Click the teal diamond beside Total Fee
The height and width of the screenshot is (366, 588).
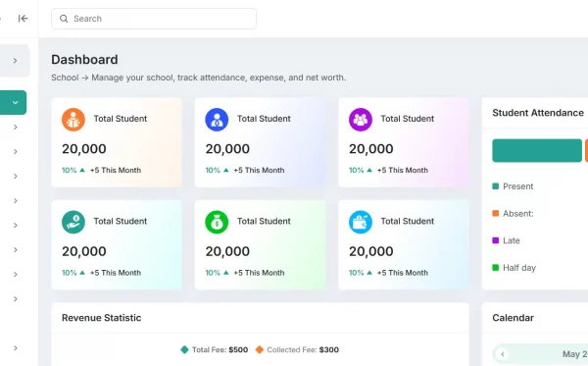tap(184, 349)
